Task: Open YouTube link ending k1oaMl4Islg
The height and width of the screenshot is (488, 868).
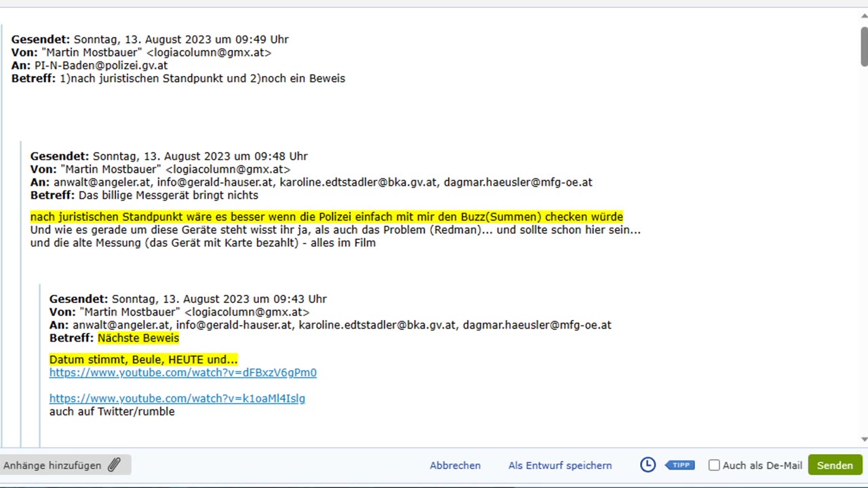Action: (177, 399)
